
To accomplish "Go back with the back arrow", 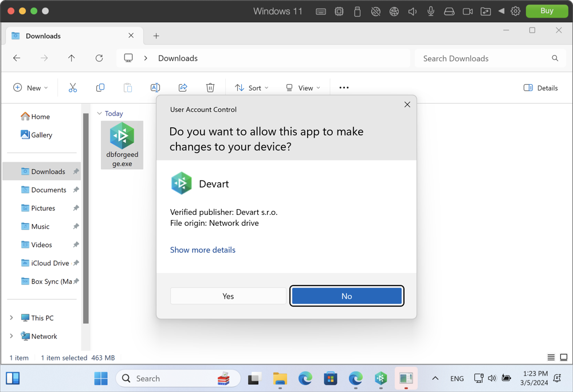I will tap(17, 58).
